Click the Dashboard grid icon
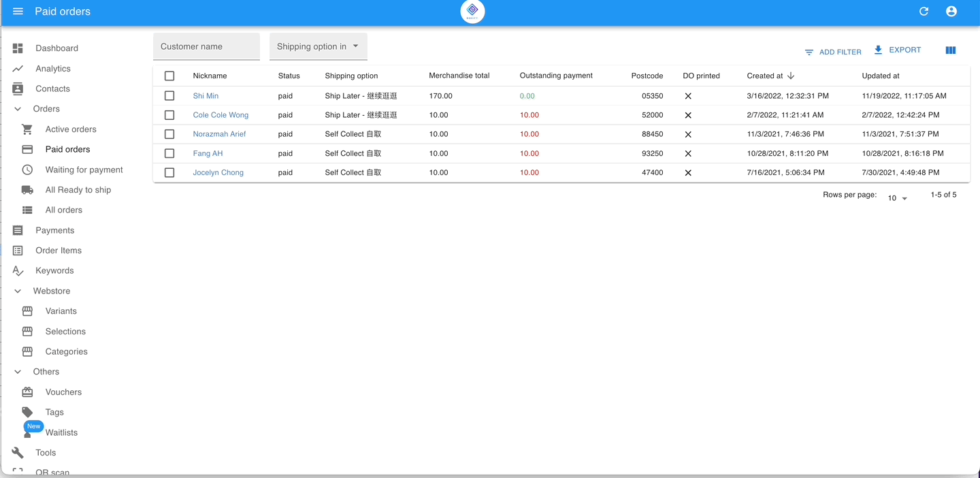The image size is (980, 478). tap(18, 48)
